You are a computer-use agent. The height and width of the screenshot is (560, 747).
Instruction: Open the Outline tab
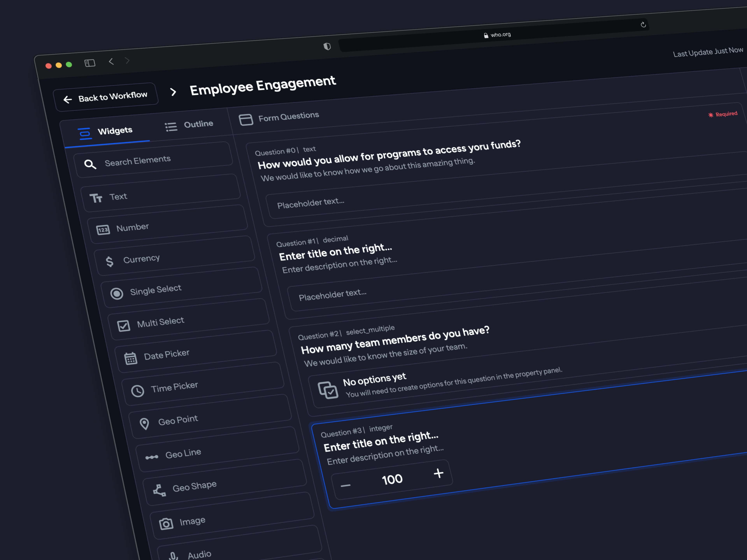[x=189, y=125]
